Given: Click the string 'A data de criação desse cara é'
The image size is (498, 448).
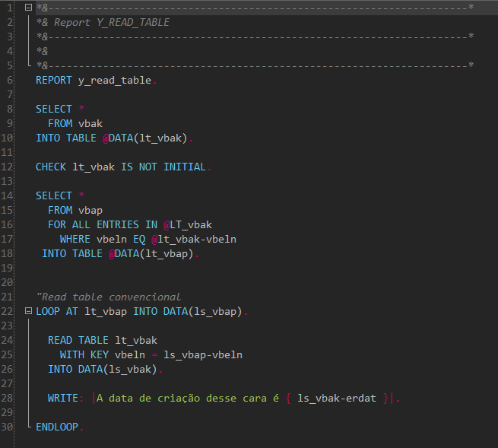Looking at the screenshot, I should pos(188,398).
